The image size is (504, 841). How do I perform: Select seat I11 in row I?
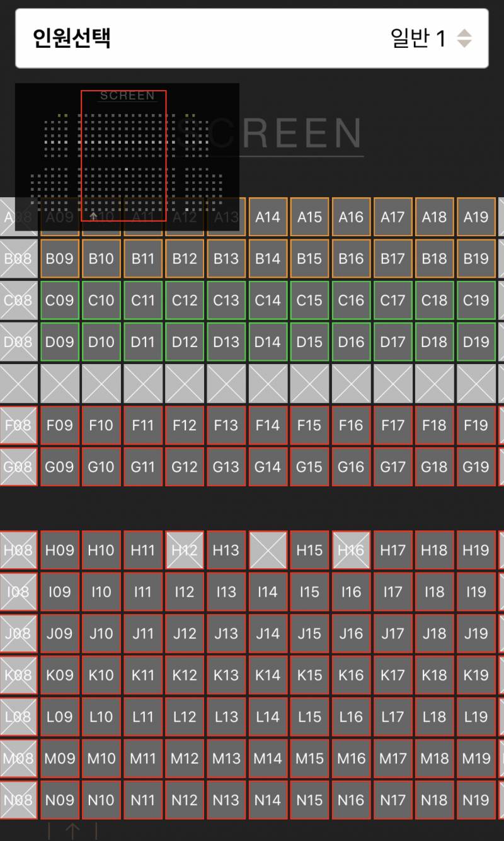point(143,592)
